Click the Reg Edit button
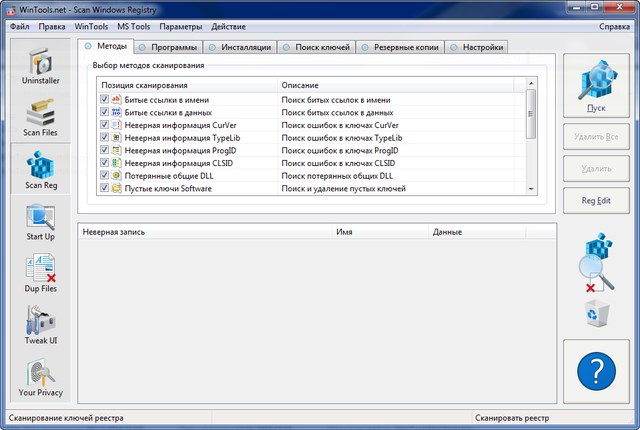Image resolution: width=640 pixels, height=430 pixels. [x=596, y=201]
